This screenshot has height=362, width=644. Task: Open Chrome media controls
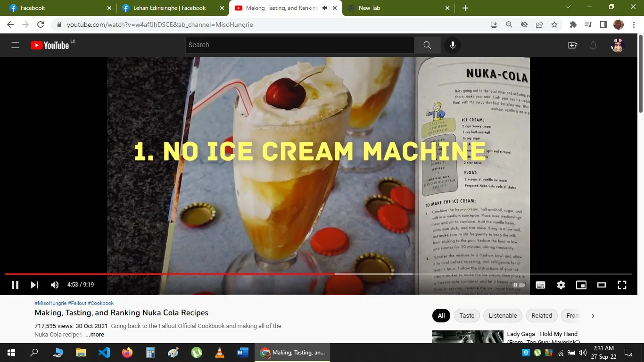click(588, 25)
